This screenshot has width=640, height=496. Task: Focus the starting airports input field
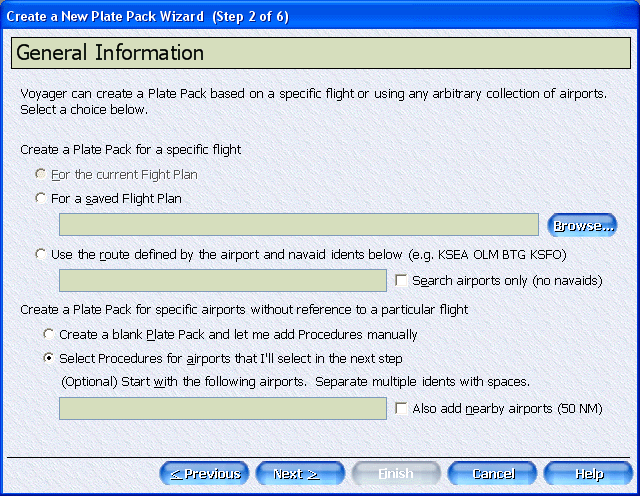pyautogui.click(x=223, y=408)
